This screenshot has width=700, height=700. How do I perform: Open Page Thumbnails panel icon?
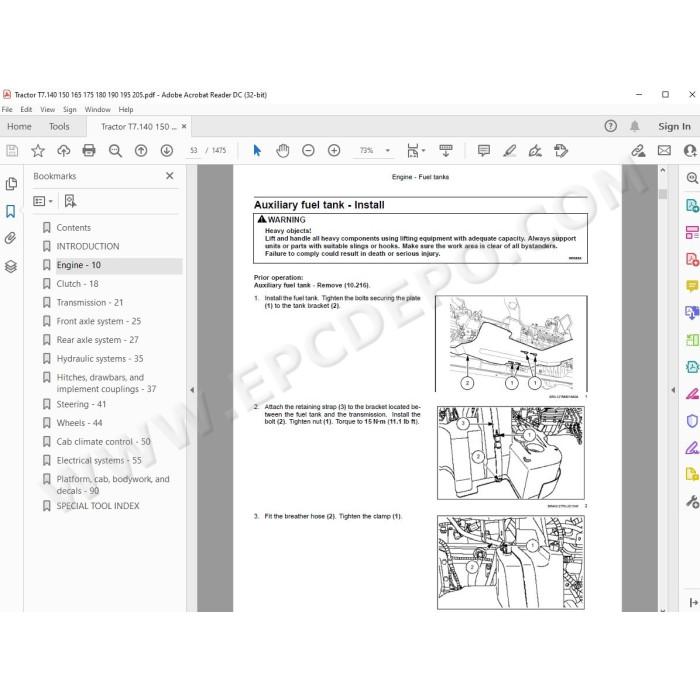(x=11, y=184)
